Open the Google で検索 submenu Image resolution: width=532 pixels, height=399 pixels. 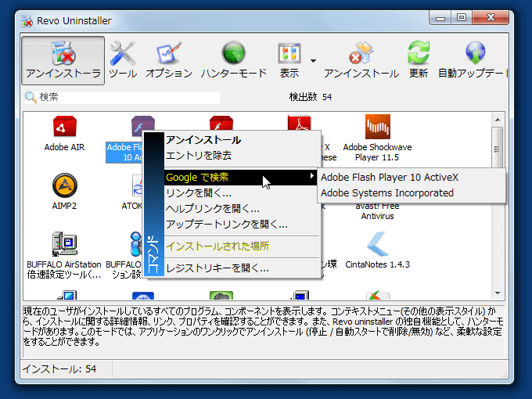click(241, 177)
